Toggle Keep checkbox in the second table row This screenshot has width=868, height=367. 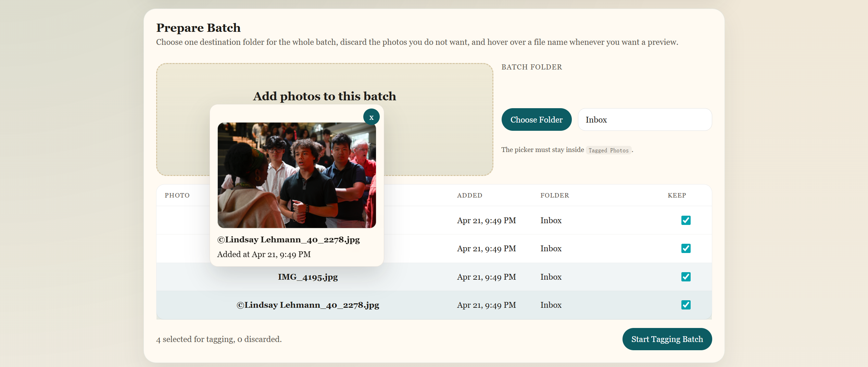point(686,249)
